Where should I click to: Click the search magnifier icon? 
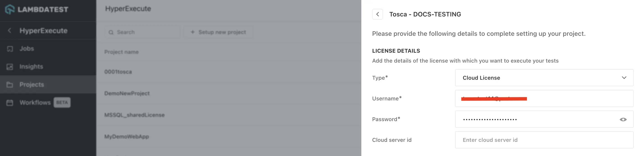(111, 32)
